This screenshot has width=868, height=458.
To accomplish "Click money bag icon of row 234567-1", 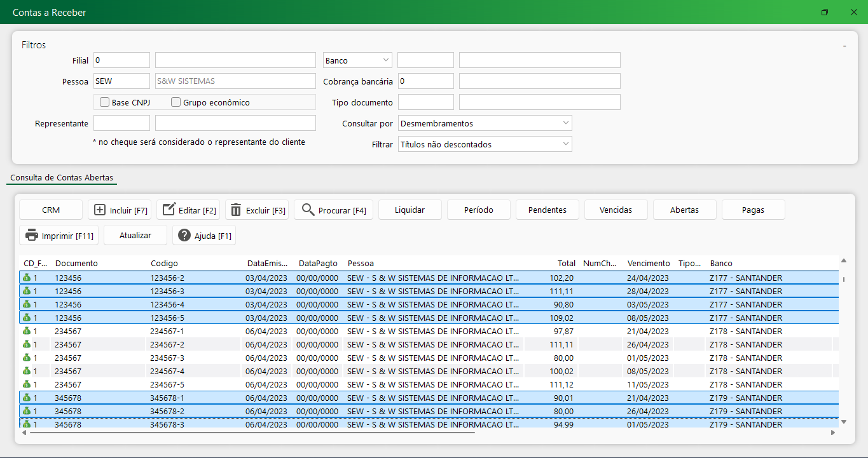I will click(27, 332).
